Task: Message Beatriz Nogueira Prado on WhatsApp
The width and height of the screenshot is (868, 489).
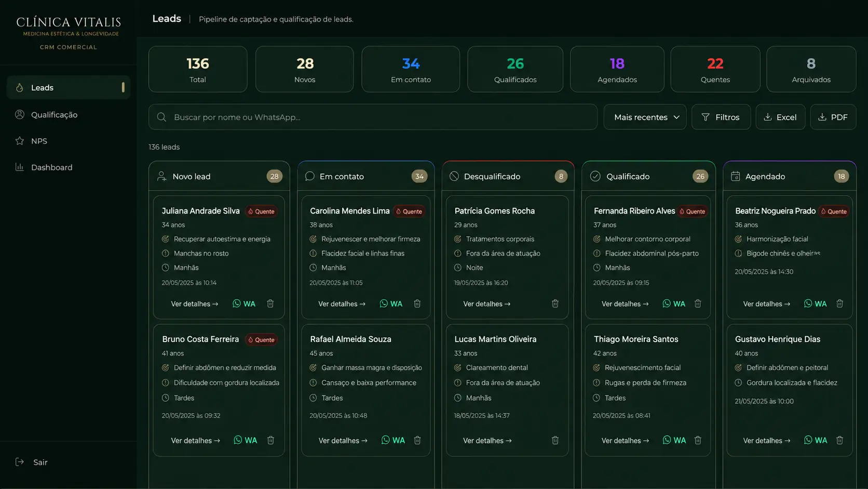Action: pyautogui.click(x=816, y=303)
